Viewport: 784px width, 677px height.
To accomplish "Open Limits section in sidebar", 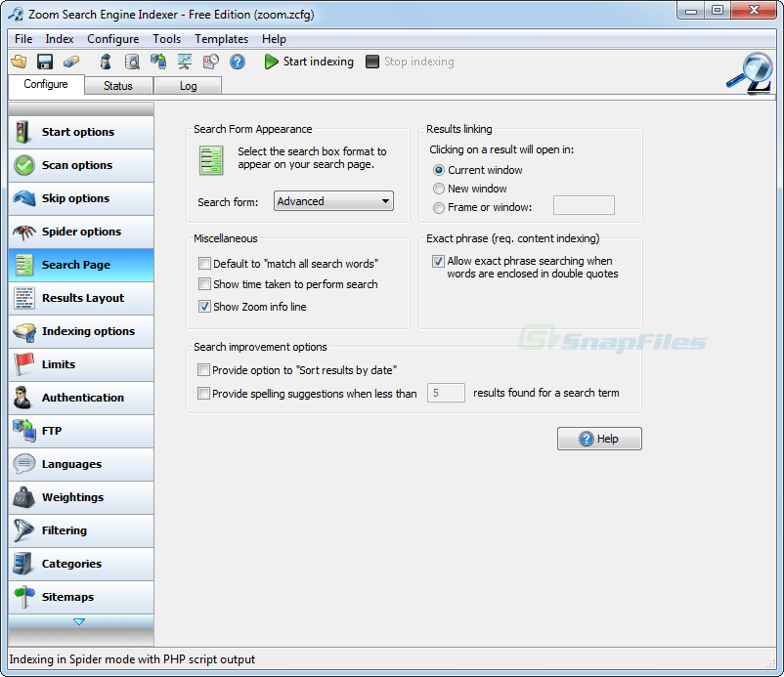I will click(81, 365).
